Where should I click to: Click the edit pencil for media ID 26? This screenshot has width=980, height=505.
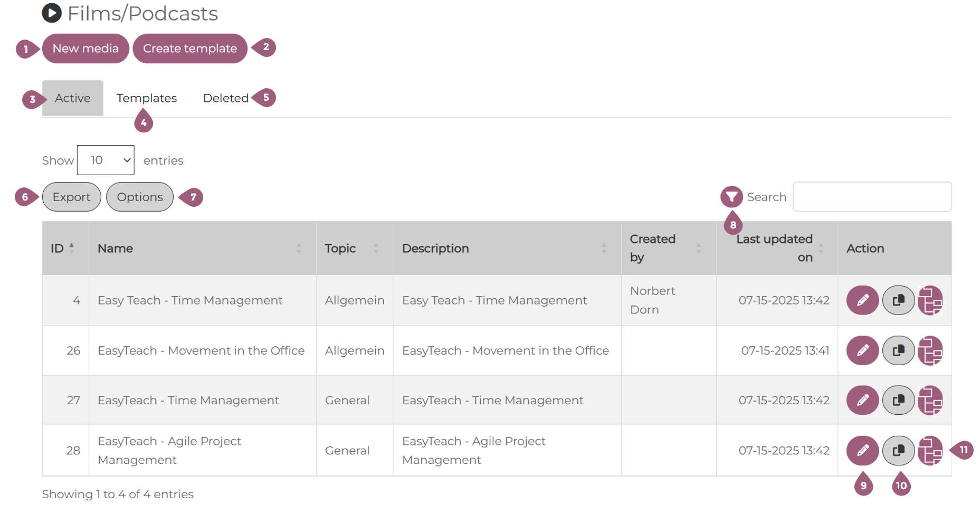pyautogui.click(x=862, y=350)
